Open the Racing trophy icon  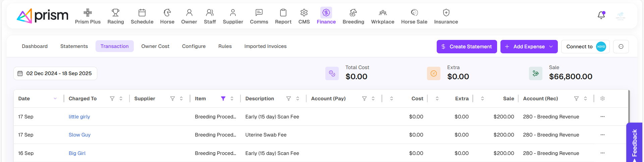[x=115, y=13]
